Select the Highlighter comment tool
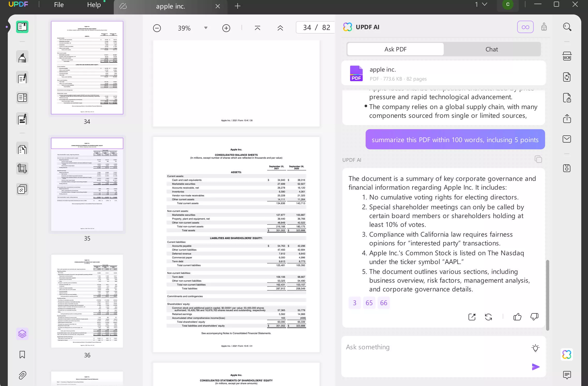This screenshot has height=386, width=588. pos(22,57)
